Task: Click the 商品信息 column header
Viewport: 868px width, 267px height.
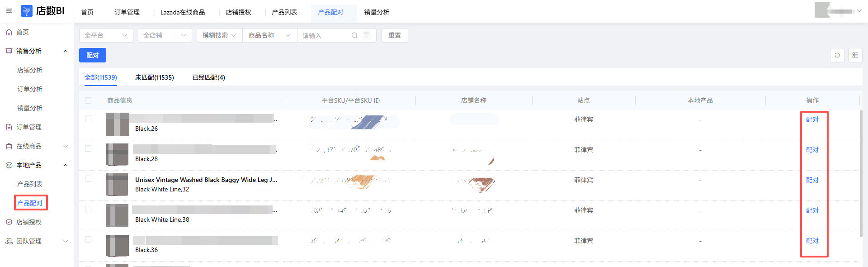Action: [120, 100]
